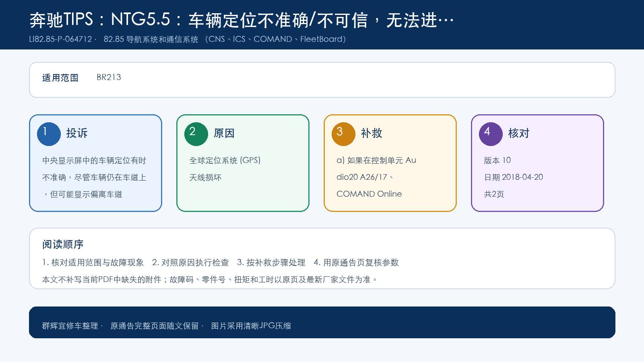Click text 版本 10
644x362 pixels.
[x=497, y=160]
